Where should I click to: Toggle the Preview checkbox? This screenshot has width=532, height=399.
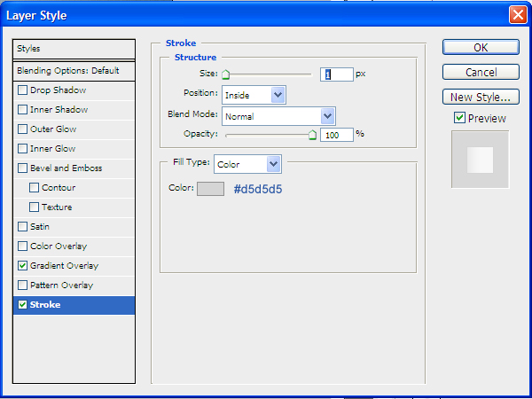click(x=459, y=118)
